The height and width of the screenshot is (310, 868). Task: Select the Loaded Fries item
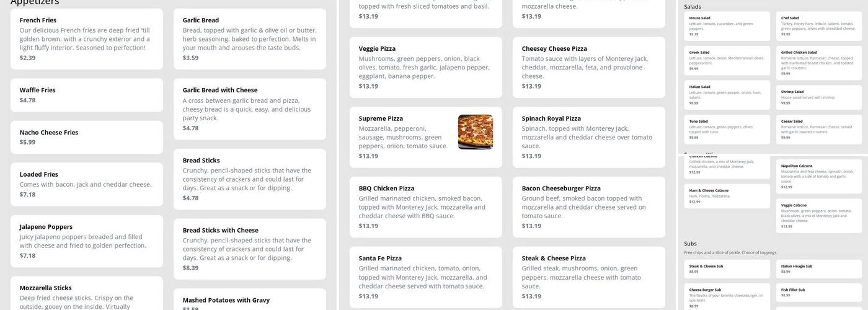87,184
